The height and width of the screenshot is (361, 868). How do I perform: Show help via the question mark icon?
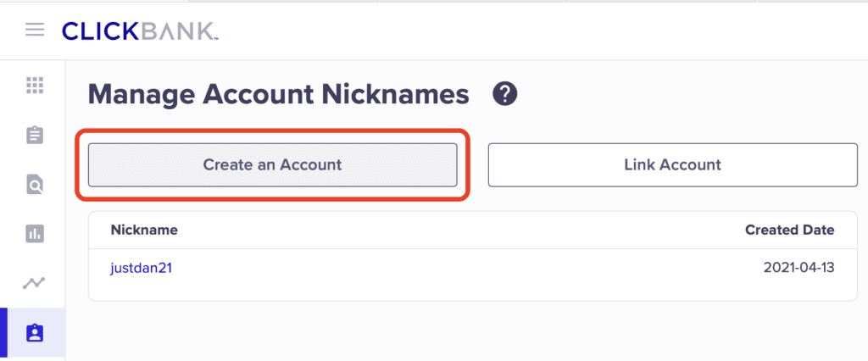[x=505, y=94]
